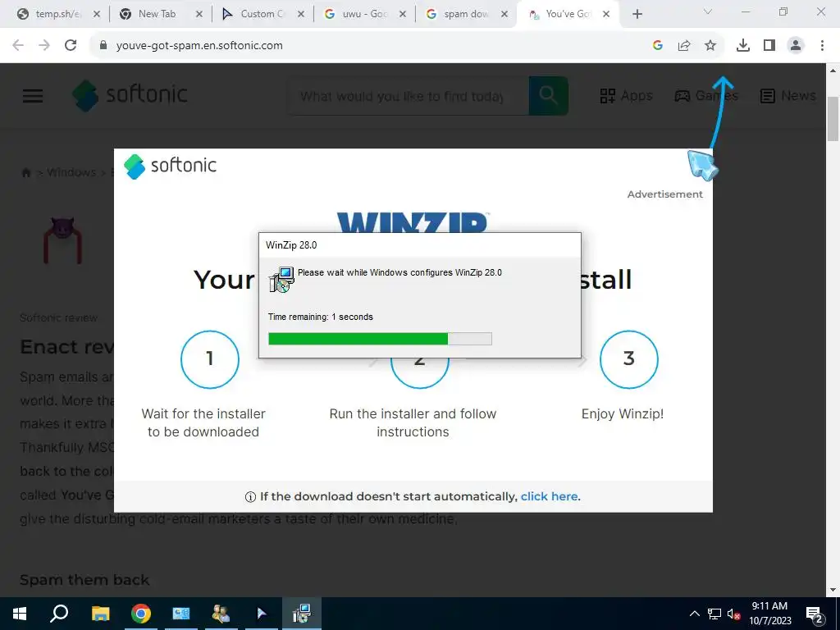Click the WinZip installer taskbar icon

302,614
